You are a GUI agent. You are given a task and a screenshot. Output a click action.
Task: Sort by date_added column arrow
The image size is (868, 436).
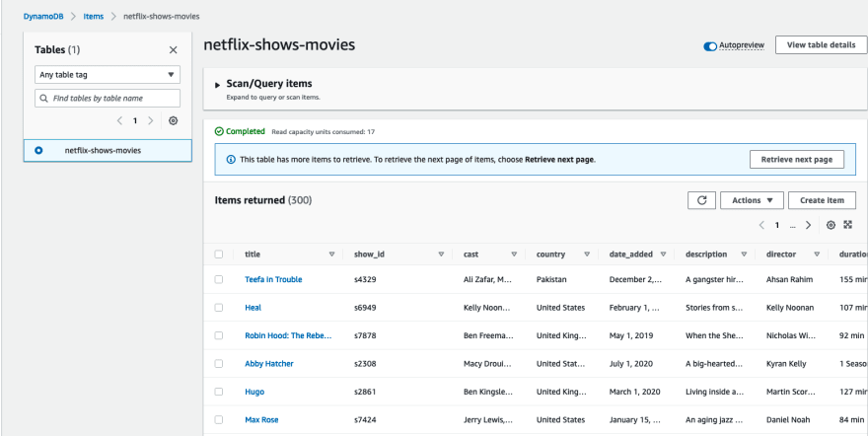tap(663, 254)
